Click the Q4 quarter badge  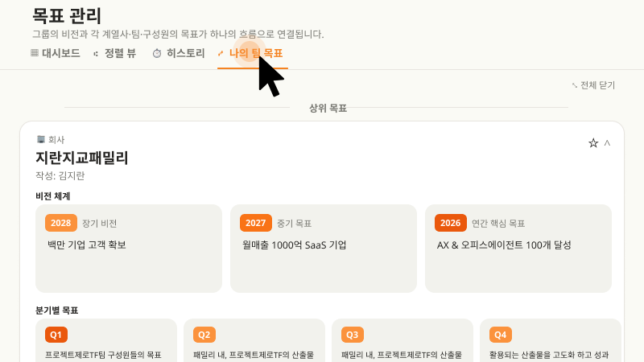501,335
